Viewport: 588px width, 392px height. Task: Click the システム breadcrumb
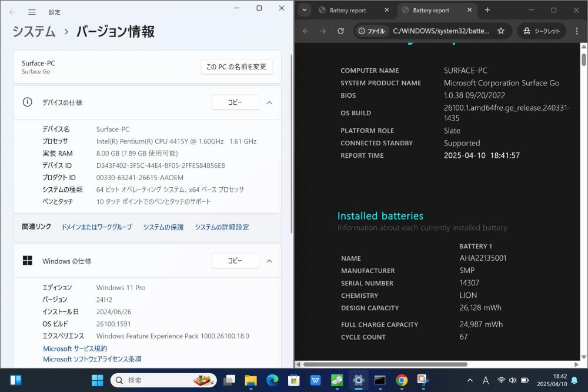34,31
